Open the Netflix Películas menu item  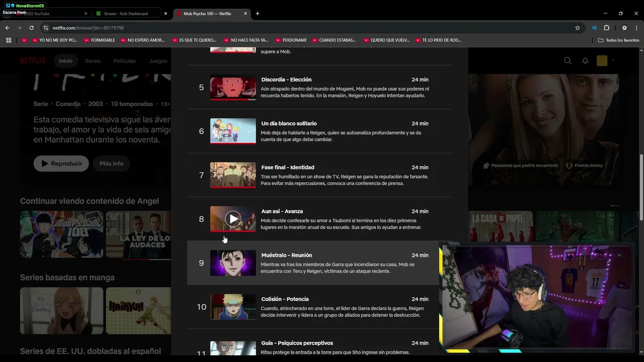(x=124, y=61)
